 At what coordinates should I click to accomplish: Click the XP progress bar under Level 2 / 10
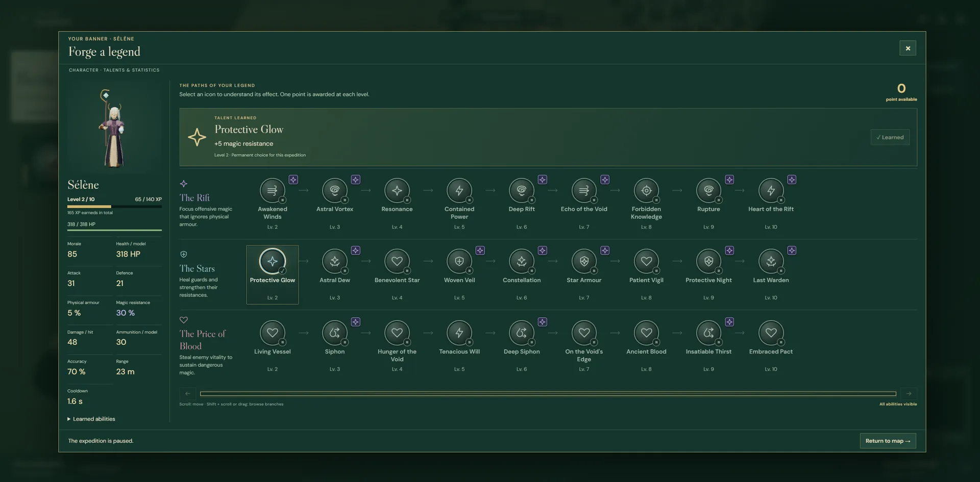click(x=114, y=207)
